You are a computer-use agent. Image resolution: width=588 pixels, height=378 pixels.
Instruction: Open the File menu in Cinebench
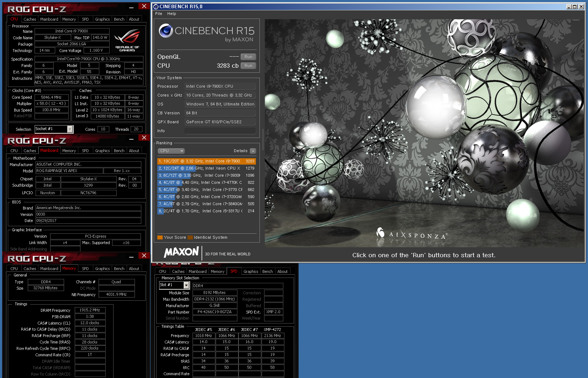tap(159, 14)
